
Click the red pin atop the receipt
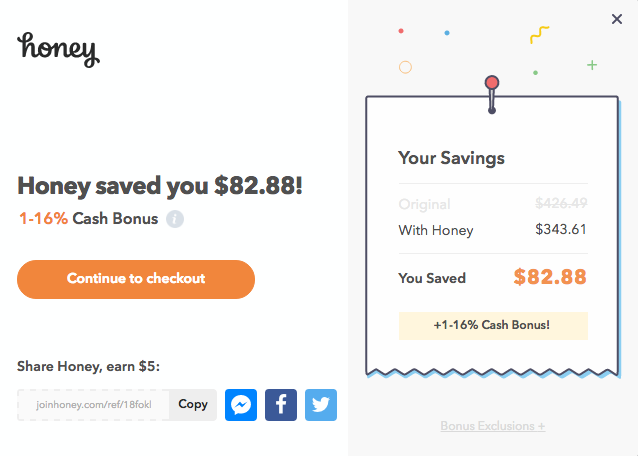point(491,82)
